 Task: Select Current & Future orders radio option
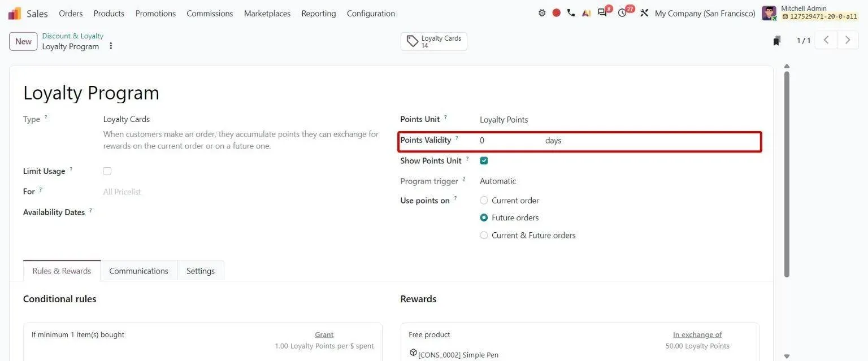(x=484, y=235)
